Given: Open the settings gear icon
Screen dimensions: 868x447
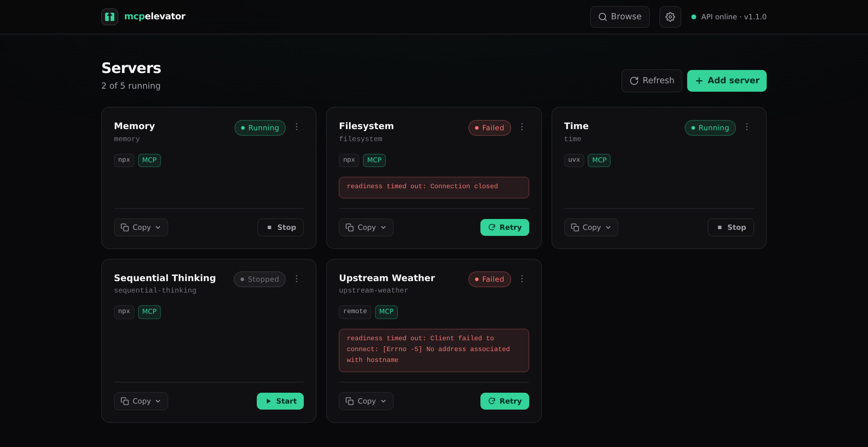Looking at the screenshot, I should click(670, 17).
